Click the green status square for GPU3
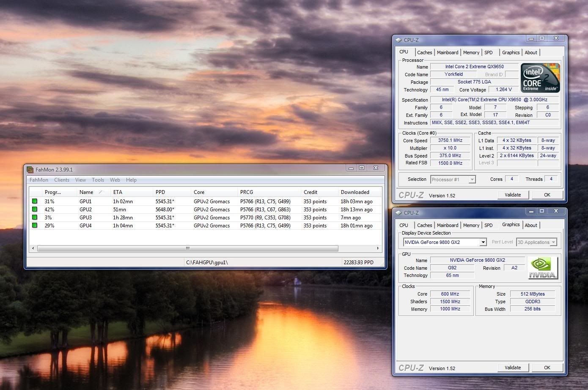The height and width of the screenshot is (390, 588). click(35, 217)
